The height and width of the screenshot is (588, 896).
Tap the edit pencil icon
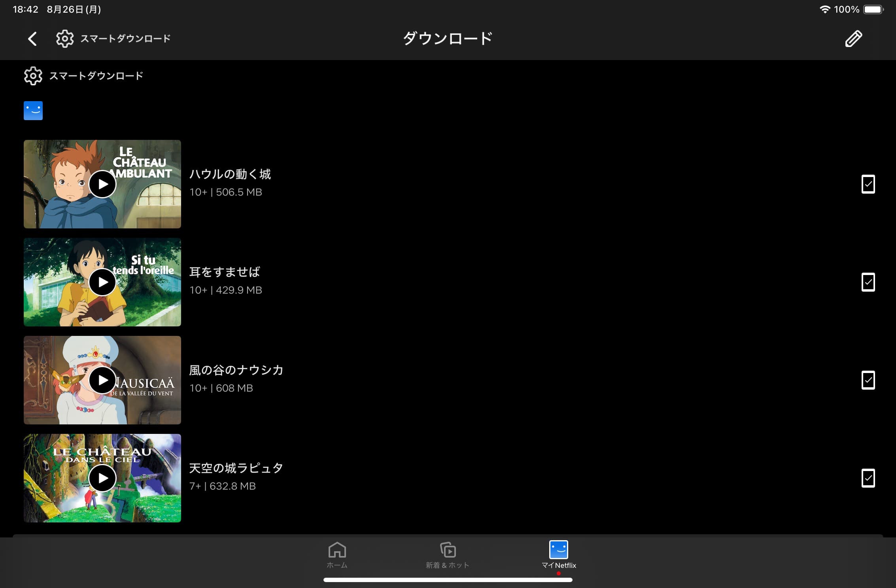tap(853, 38)
